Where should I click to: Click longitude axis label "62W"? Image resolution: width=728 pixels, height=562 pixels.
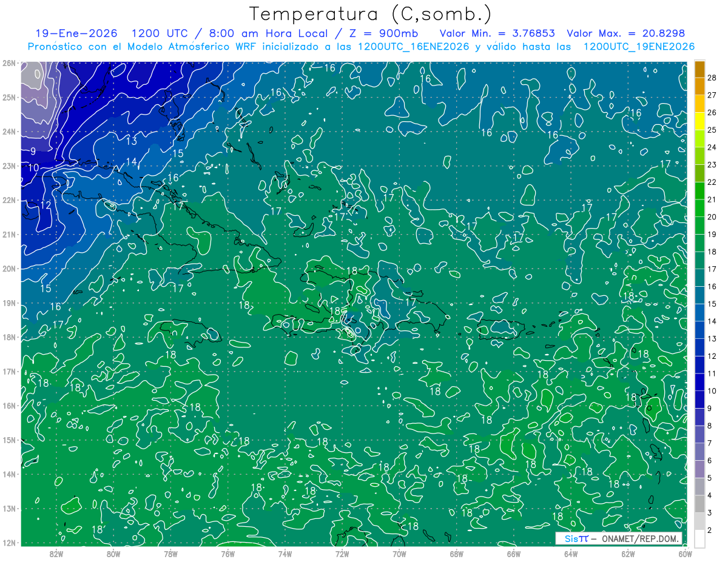(x=628, y=554)
